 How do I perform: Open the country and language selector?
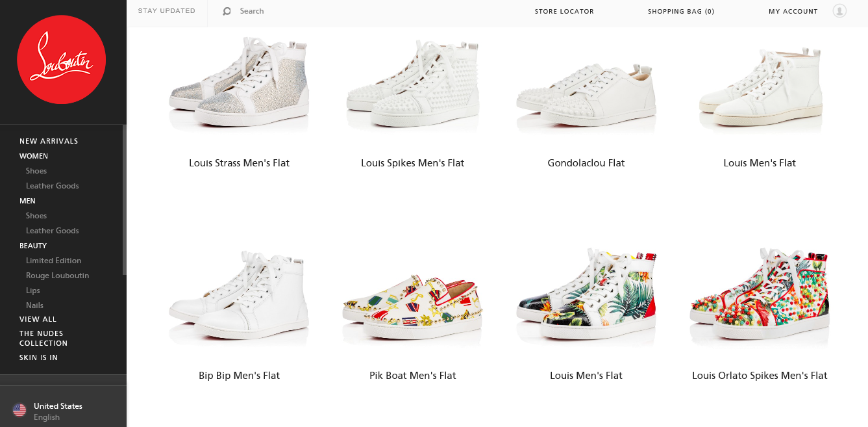click(x=58, y=411)
